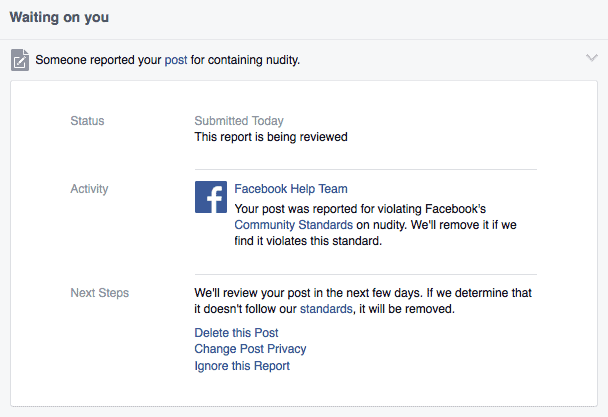The width and height of the screenshot is (608, 417).
Task: Click the Status label
Action: point(87,121)
